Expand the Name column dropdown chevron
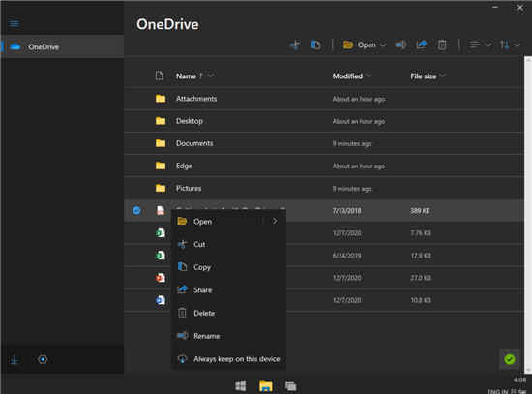The width and height of the screenshot is (532, 394). click(211, 76)
